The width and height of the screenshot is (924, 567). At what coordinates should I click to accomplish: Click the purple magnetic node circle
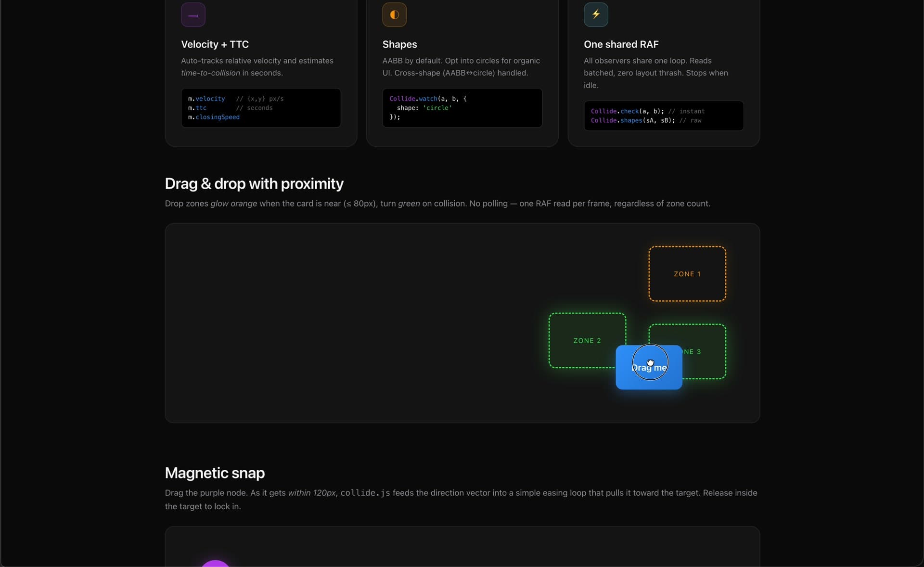(215, 564)
